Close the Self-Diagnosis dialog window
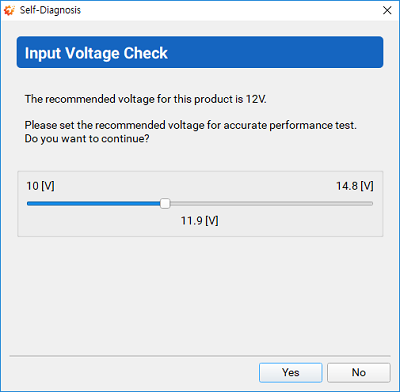Screen dimensions: 400x392 pyautogui.click(x=387, y=10)
